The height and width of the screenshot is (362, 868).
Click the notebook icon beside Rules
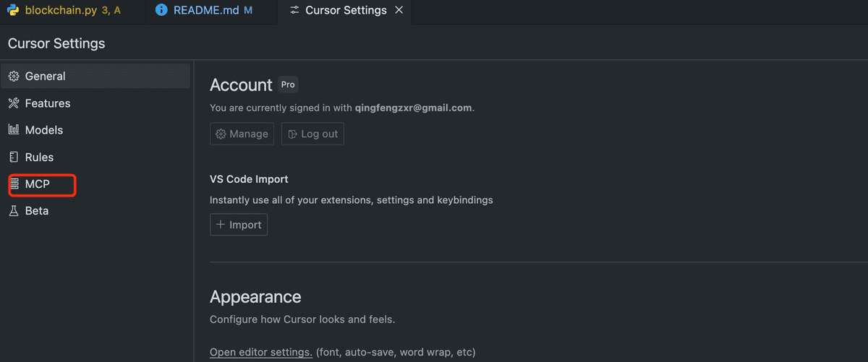pos(14,157)
